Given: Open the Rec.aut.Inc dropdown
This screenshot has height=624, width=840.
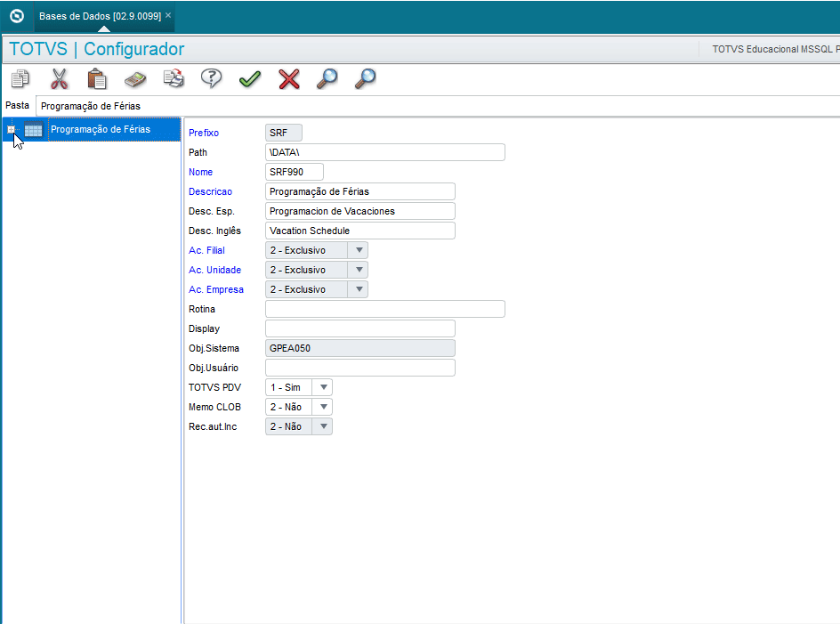Looking at the screenshot, I should pos(324,426).
